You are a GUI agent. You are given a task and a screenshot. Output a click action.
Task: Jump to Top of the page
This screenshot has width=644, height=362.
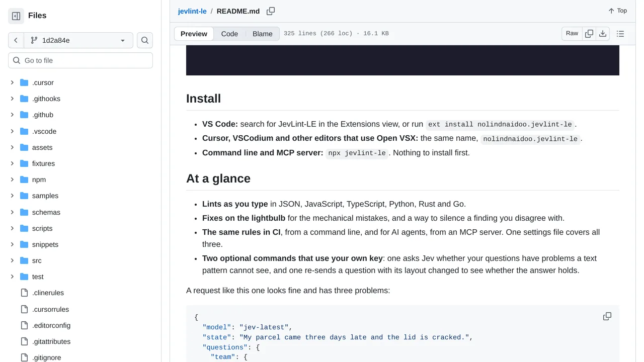[617, 11]
